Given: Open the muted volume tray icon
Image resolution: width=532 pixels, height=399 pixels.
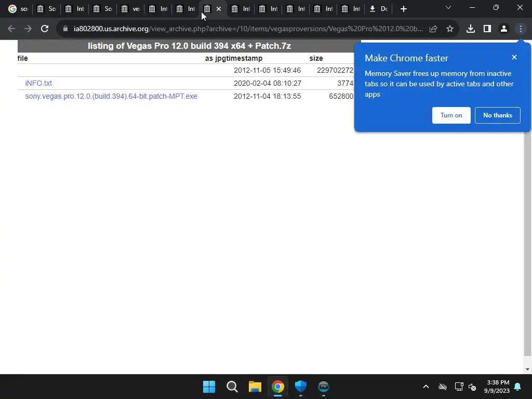Looking at the screenshot, I should pyautogui.click(x=472, y=387).
